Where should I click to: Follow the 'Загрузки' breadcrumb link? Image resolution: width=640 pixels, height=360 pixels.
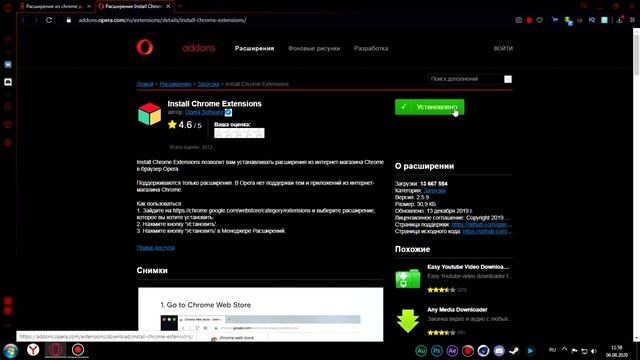pyautogui.click(x=208, y=84)
